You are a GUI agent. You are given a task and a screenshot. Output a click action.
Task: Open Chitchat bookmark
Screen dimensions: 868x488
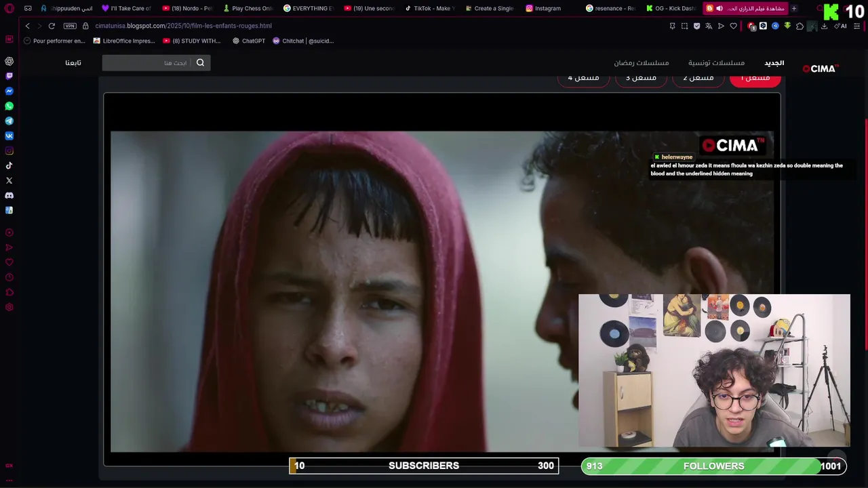(x=303, y=41)
